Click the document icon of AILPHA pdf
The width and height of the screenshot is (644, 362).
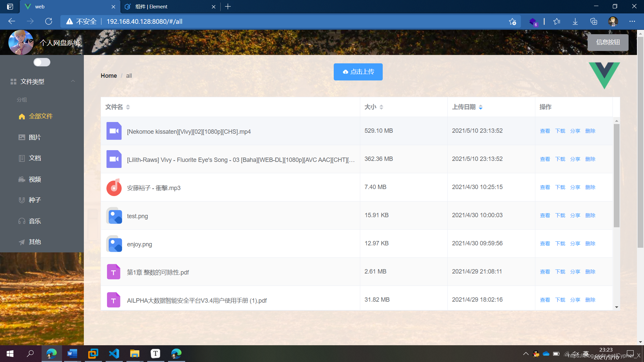point(113,300)
